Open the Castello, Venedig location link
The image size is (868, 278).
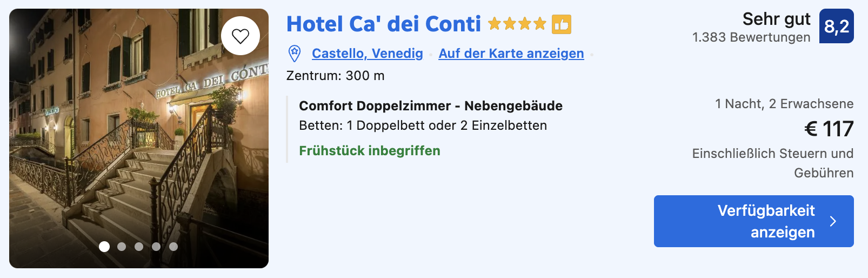pyautogui.click(x=367, y=54)
